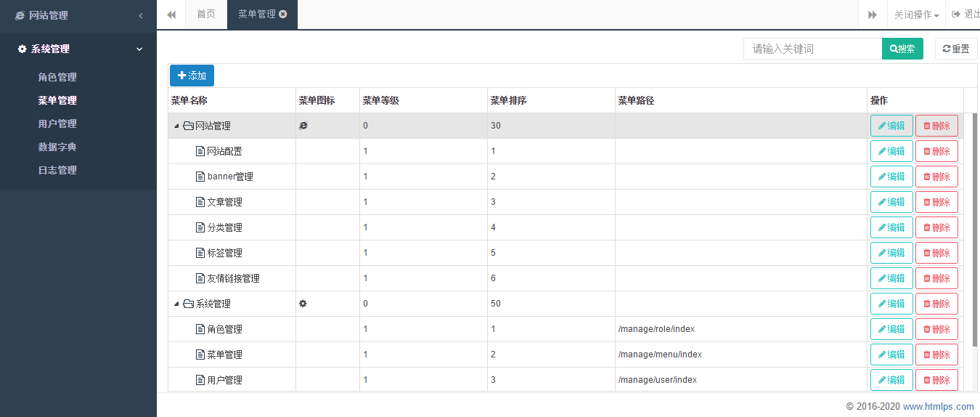
Task: Collapse the 网站管理 tree row triangle
Action: tap(176, 126)
